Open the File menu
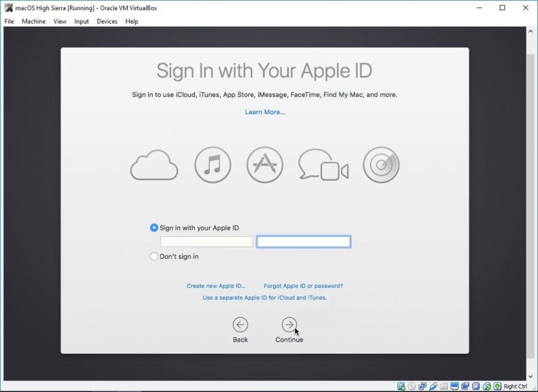Screen dimensions: 538x392 click(9, 22)
